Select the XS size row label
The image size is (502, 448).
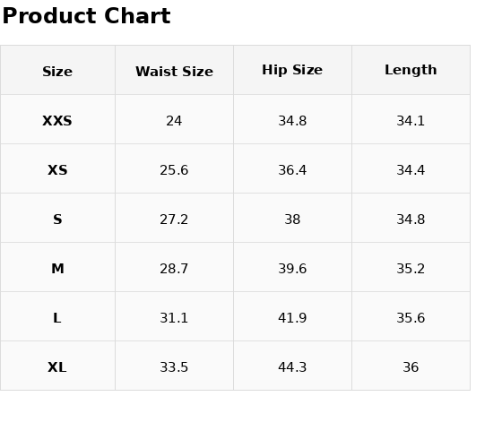(x=57, y=168)
